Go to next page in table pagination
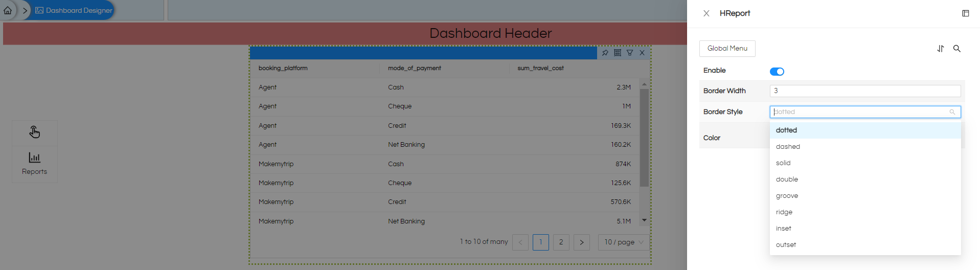 click(582, 242)
